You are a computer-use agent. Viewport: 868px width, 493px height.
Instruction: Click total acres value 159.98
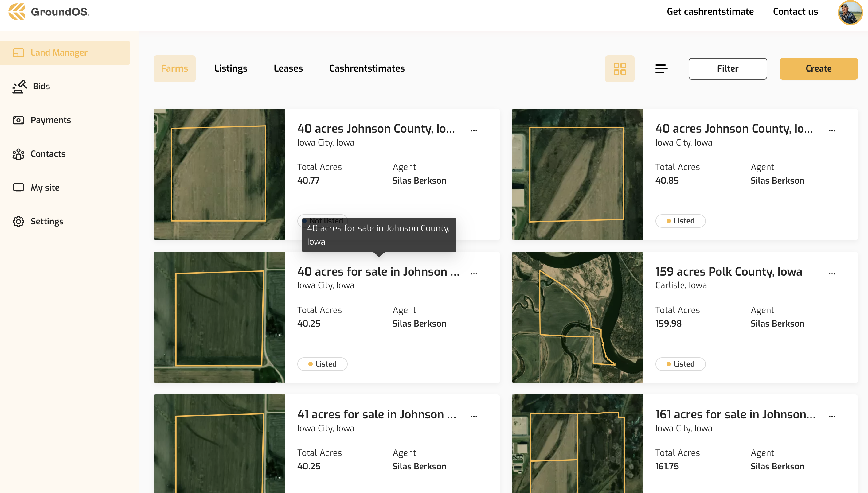tap(668, 324)
